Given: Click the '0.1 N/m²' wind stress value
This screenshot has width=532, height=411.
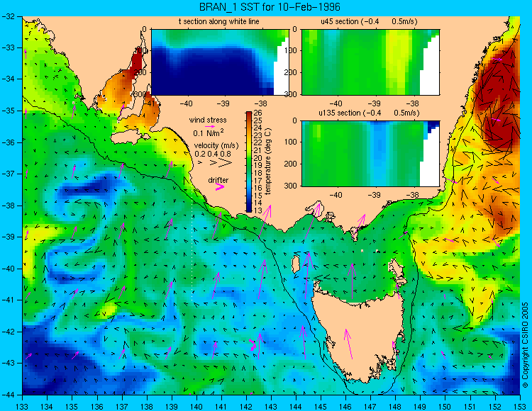Looking at the screenshot, I should [x=208, y=133].
